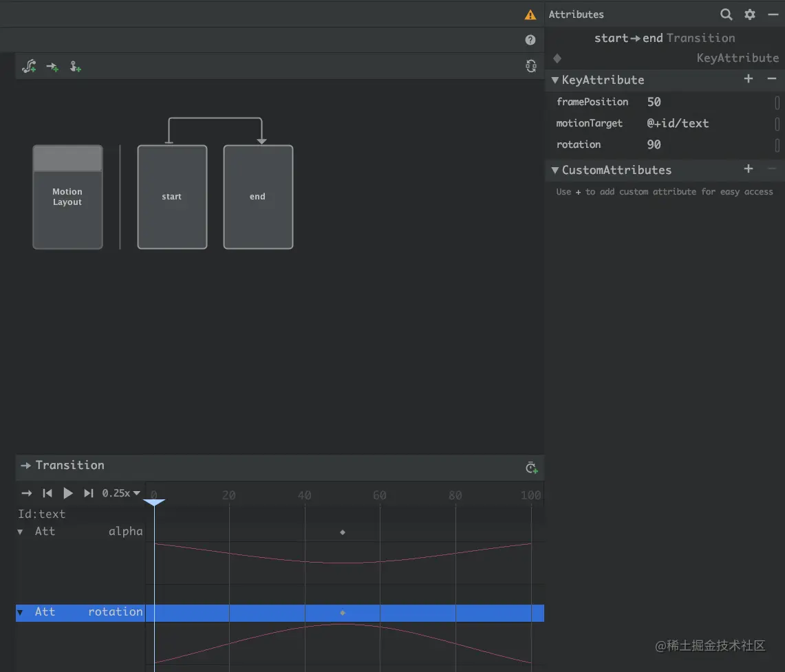This screenshot has height=672, width=785.
Task: Click the Create Transition icon
Action: tap(52, 67)
